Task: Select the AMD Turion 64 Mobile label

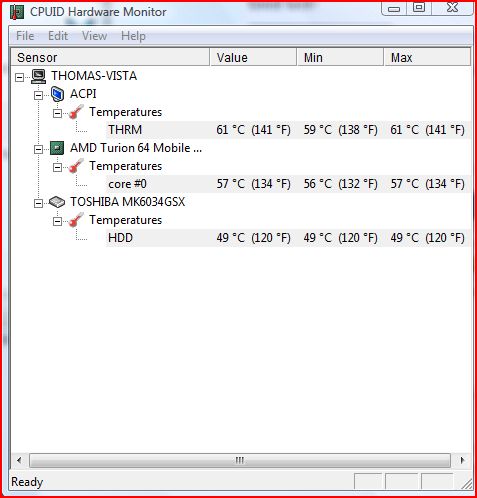Action: 136,148
